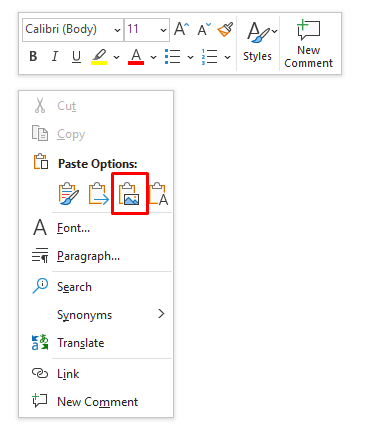Choose Keep Text Only paste option
The height and width of the screenshot is (433, 381).
(159, 194)
